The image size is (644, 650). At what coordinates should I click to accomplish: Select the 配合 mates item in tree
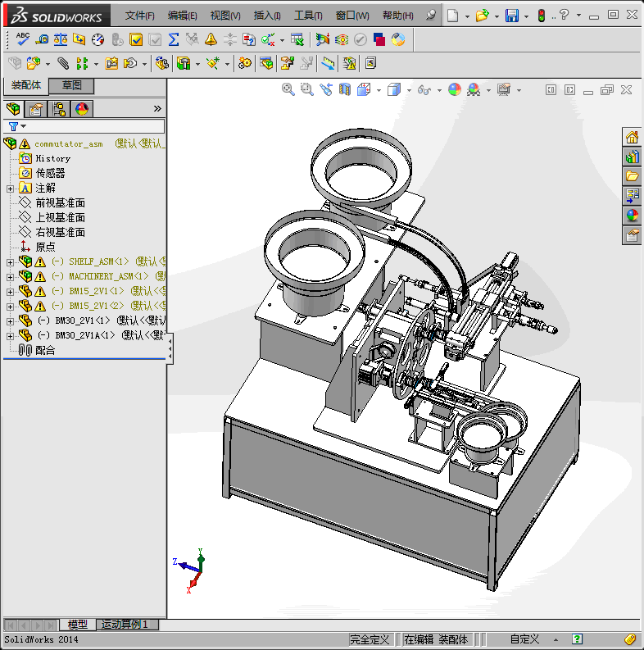tap(45, 350)
